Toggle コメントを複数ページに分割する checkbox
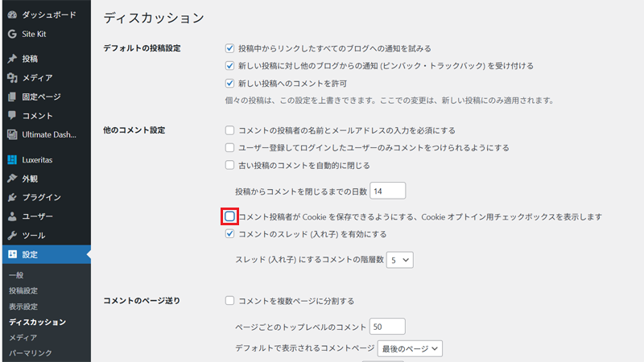This screenshot has width=644, height=362. point(230,301)
